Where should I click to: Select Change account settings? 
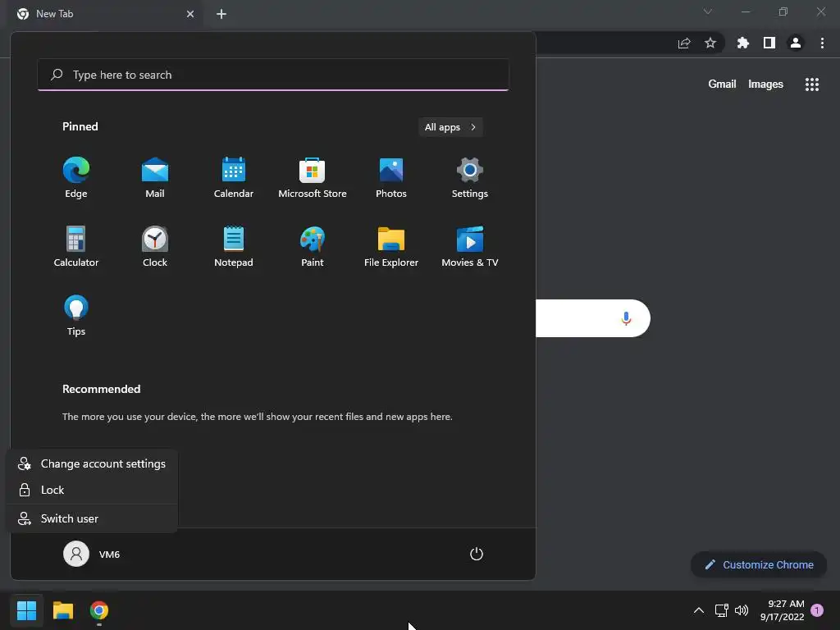click(x=92, y=464)
